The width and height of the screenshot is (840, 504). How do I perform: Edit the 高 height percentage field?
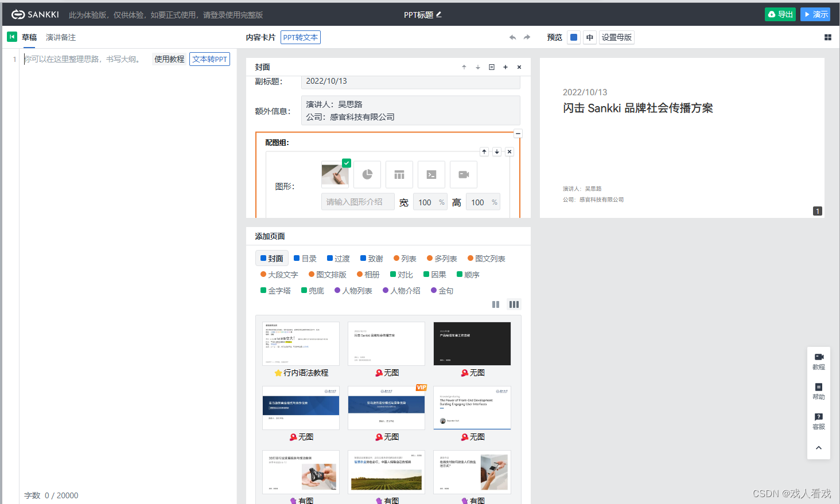pyautogui.click(x=483, y=202)
